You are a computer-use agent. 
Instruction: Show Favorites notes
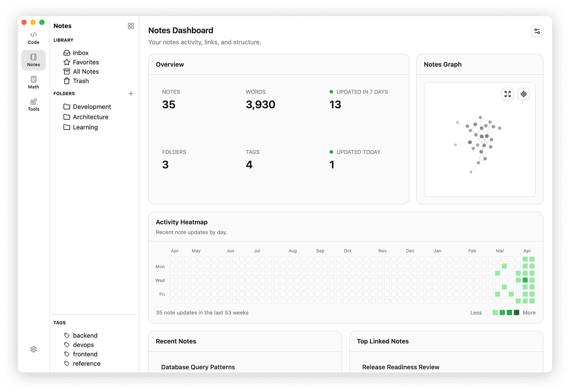(85, 62)
